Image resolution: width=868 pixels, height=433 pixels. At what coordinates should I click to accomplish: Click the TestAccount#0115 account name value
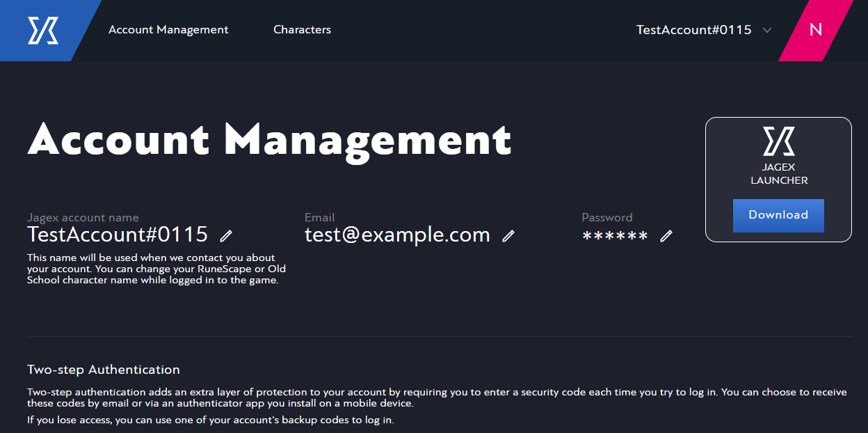(118, 235)
